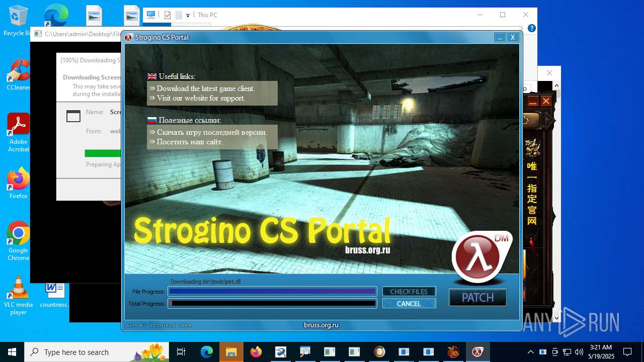Open 'Download the latest game client' link
The width and height of the screenshot is (644, 362).
pos(206,88)
